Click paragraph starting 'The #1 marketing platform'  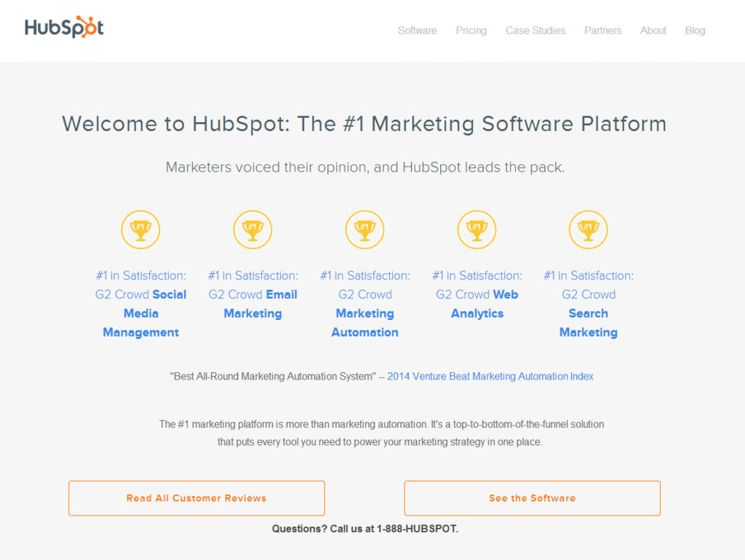pyautogui.click(x=381, y=433)
